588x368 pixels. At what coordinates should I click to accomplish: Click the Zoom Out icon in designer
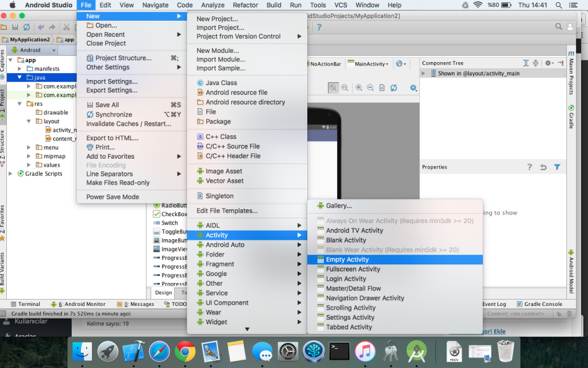click(x=370, y=87)
